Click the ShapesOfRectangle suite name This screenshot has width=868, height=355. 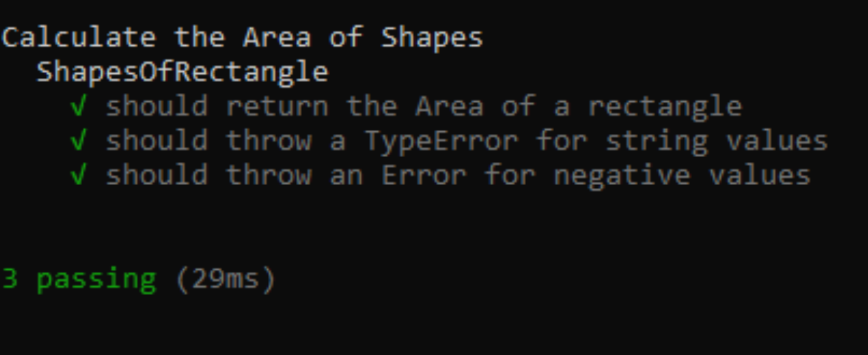[183, 72]
